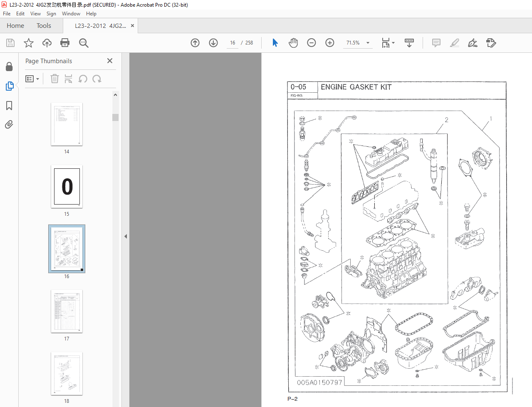Open the Help menu
Image resolution: width=532 pixels, height=407 pixels.
[91, 14]
